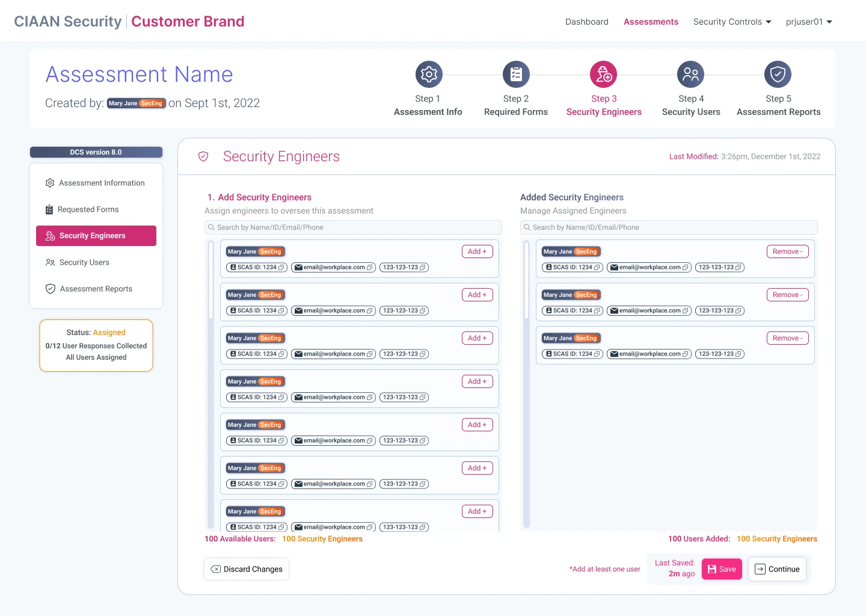Viewport: 866px width, 616px height.
Task: Click the Step 3 Security Engineers icon
Action: pyautogui.click(x=603, y=75)
